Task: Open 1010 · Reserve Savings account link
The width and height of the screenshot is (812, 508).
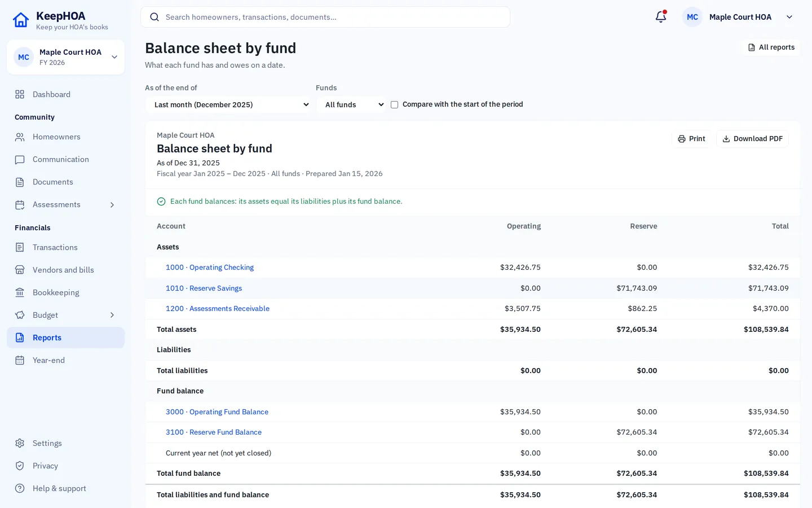Action: pyautogui.click(x=204, y=288)
